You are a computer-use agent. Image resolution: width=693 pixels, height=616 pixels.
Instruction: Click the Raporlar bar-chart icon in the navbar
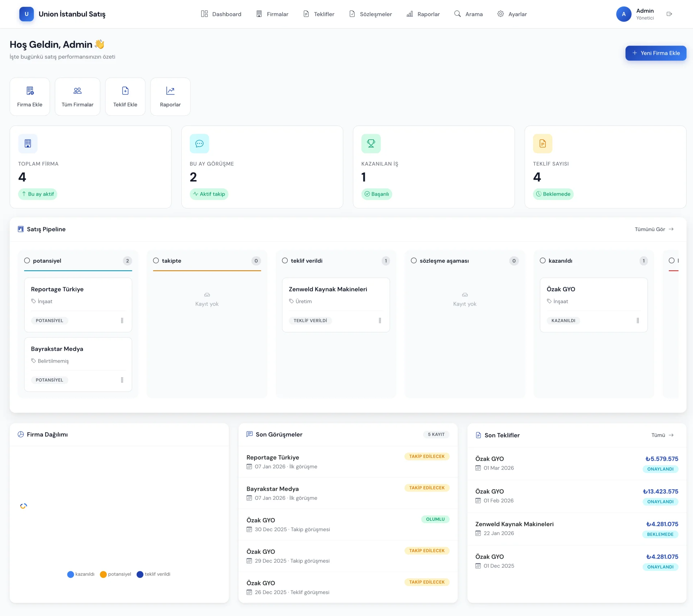(410, 14)
